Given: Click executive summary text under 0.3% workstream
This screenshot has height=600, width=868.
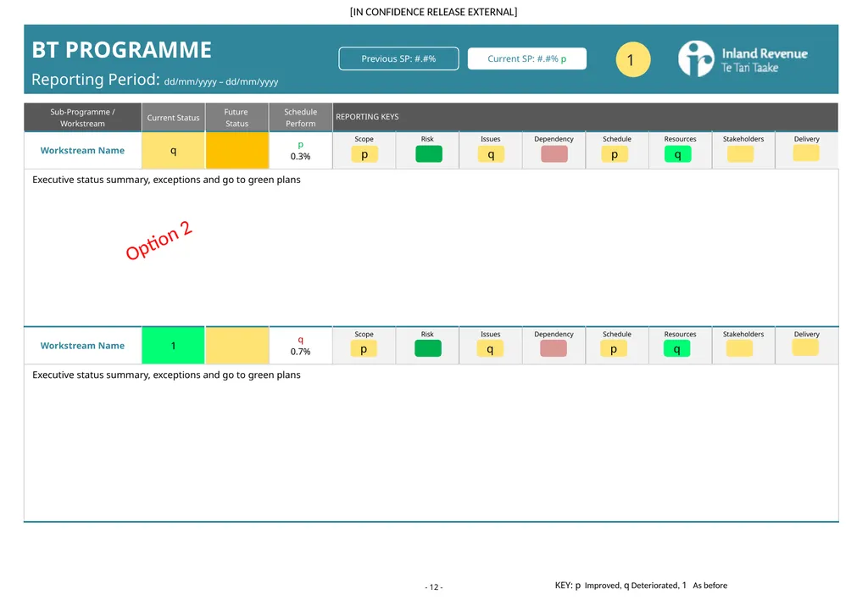Looking at the screenshot, I should 166,180.
